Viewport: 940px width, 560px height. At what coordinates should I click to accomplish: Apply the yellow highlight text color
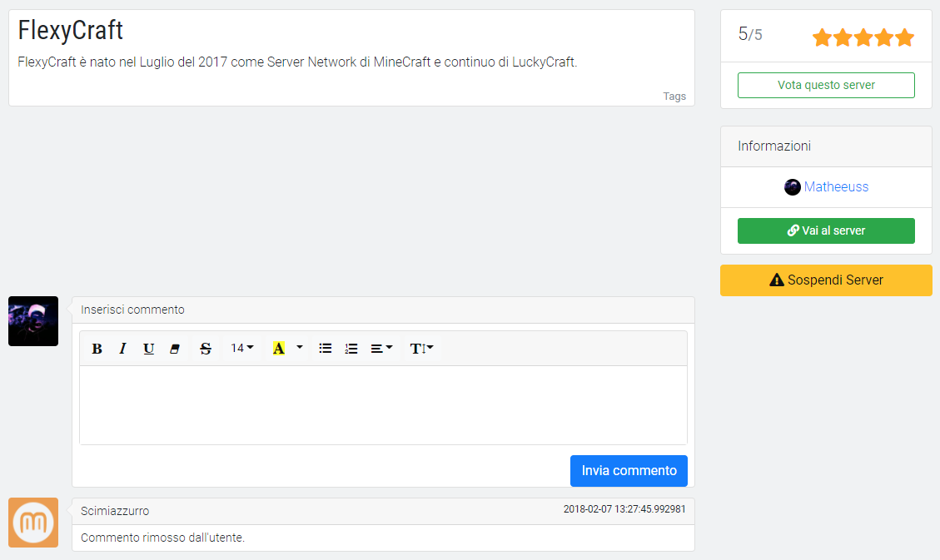(x=279, y=349)
